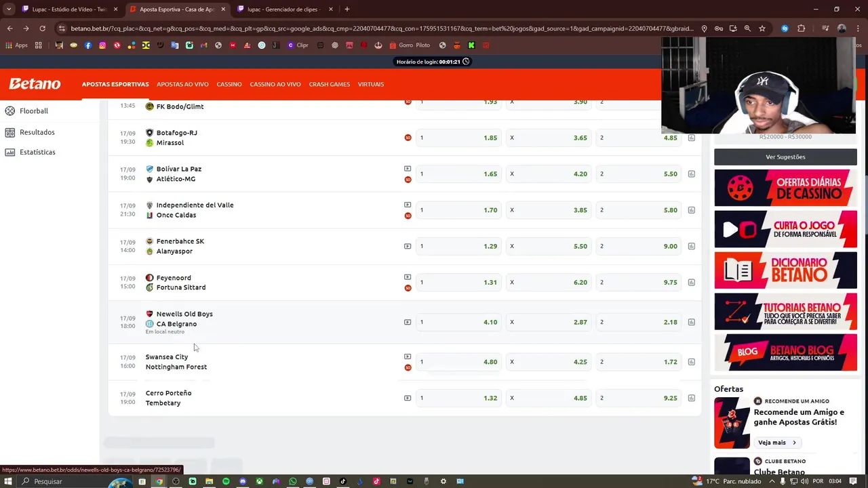This screenshot has width=868, height=488.
Task: Show hidden system tray icons chevron
Action: [x=772, y=481]
